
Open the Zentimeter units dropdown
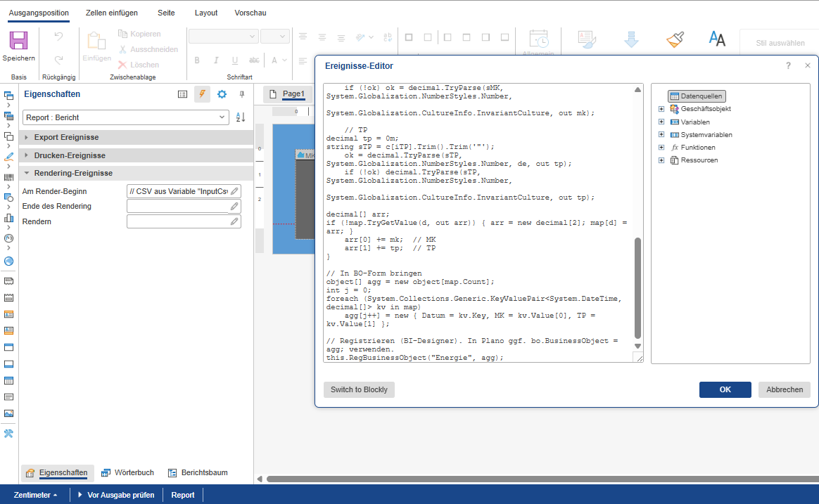click(x=35, y=495)
